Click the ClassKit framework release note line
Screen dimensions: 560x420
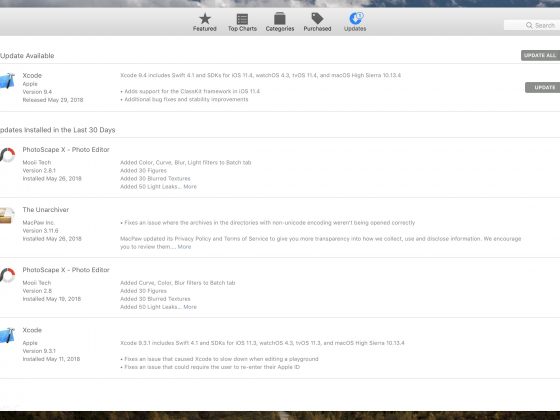[x=190, y=91]
